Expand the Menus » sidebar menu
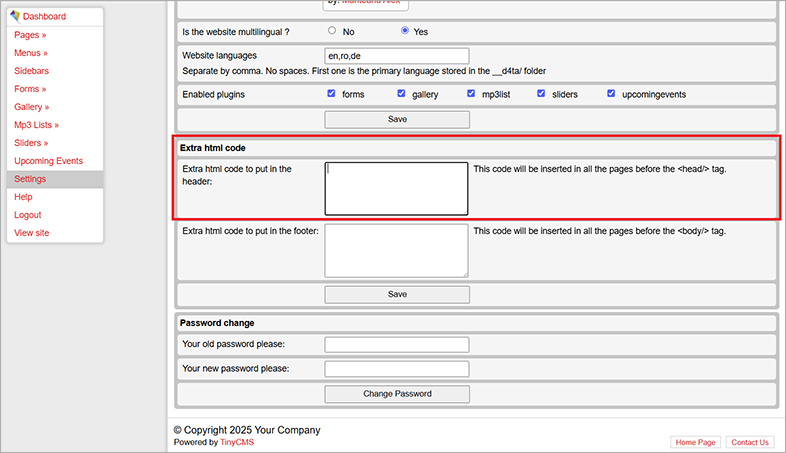The image size is (786, 453). tap(31, 53)
